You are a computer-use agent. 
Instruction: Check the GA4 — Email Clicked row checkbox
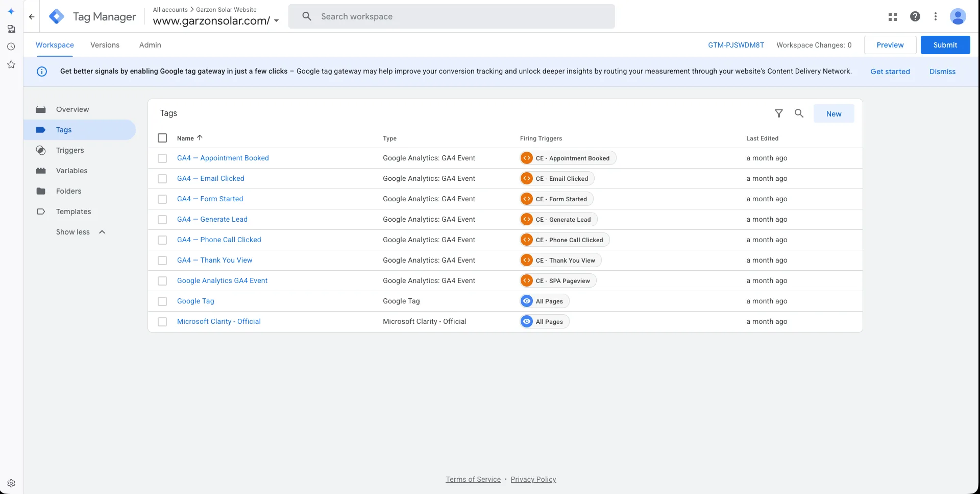pyautogui.click(x=162, y=179)
